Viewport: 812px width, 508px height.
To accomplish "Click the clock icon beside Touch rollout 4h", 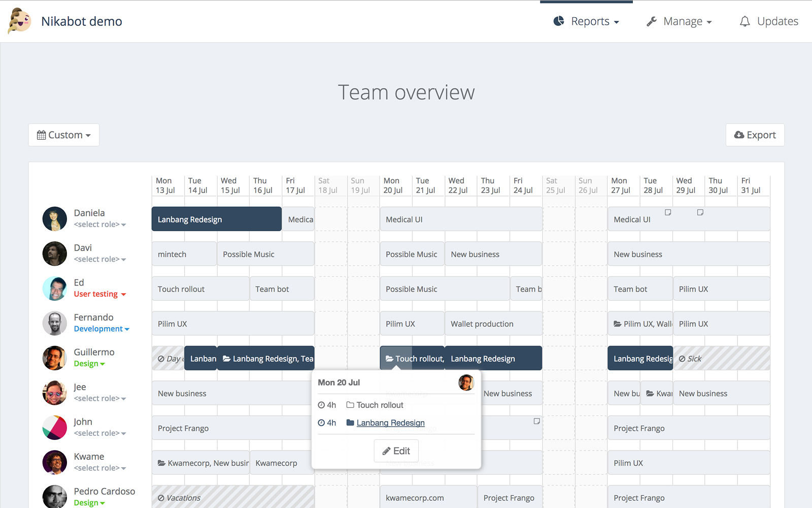I will pyautogui.click(x=321, y=405).
